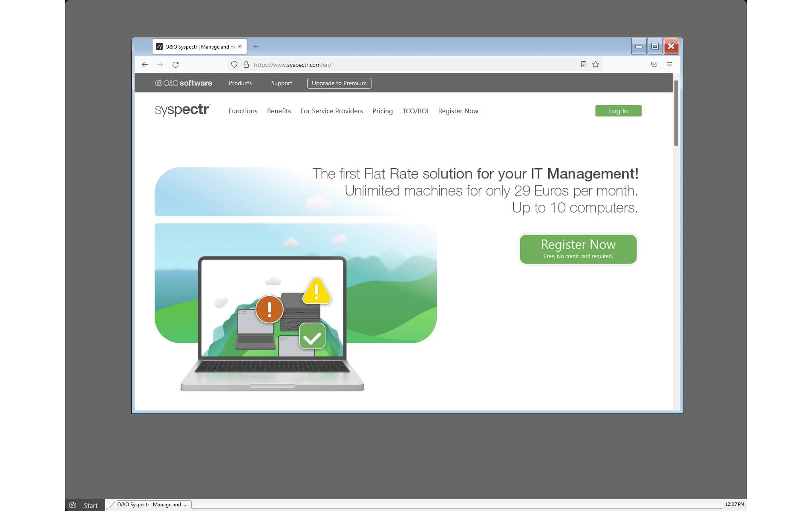
Task: Reload the Syspectr page
Action: tap(176, 65)
